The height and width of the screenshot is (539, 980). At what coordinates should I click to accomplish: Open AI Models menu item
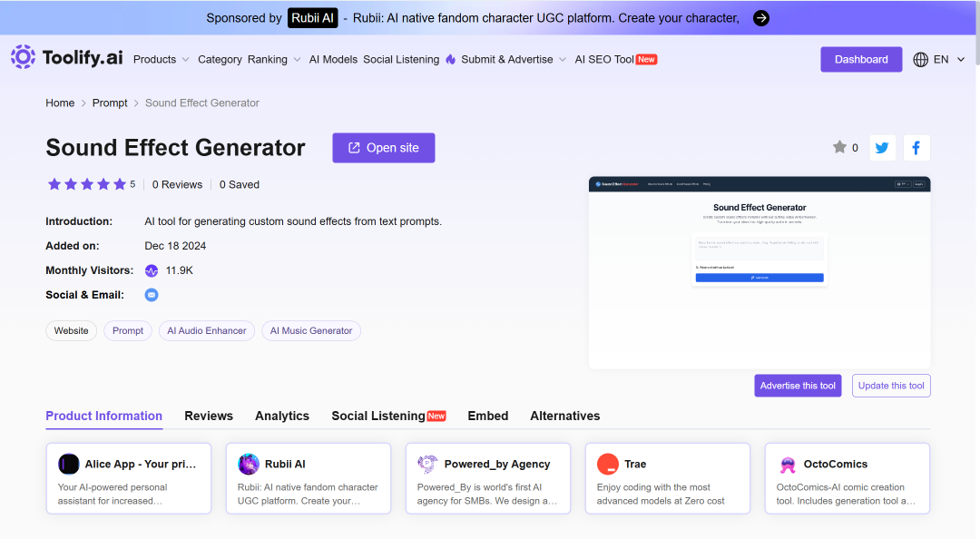point(333,59)
